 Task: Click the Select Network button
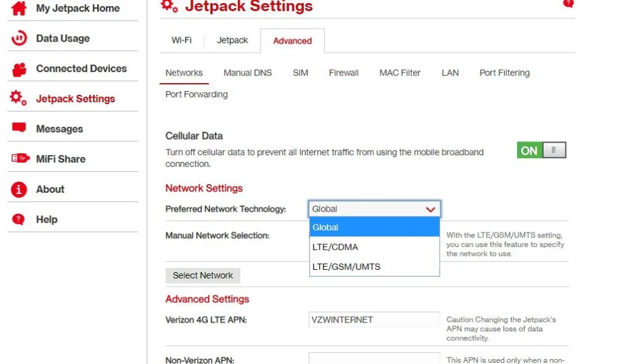[203, 275]
